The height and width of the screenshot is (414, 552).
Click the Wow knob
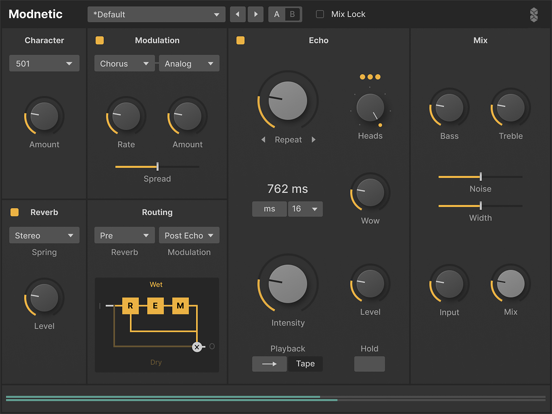370,192
